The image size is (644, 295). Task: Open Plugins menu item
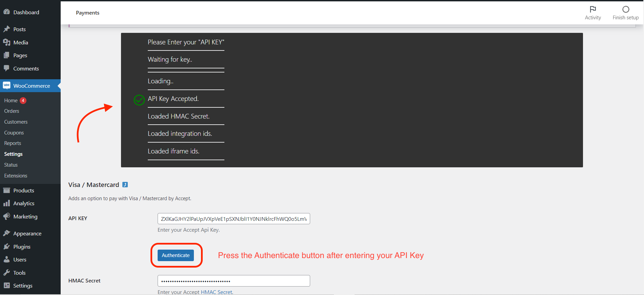tap(22, 247)
